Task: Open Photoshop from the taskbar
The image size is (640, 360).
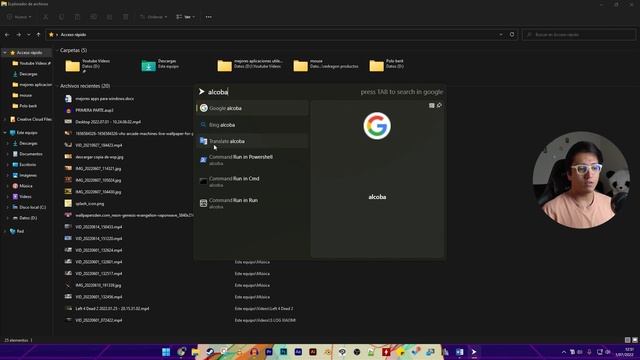Action: [283, 352]
